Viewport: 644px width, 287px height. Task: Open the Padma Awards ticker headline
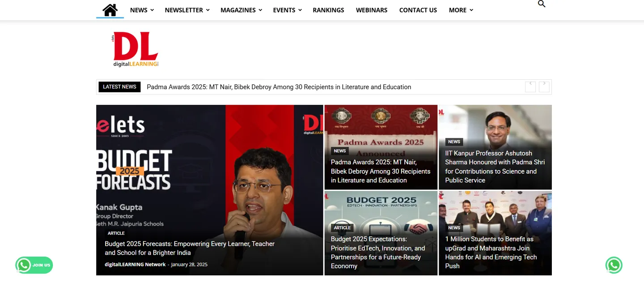[x=279, y=87]
